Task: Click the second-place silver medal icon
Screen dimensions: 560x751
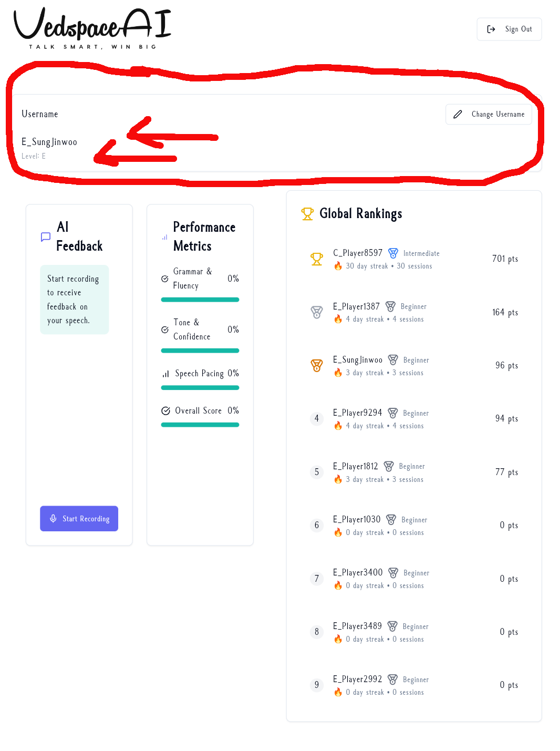Action: (x=317, y=312)
